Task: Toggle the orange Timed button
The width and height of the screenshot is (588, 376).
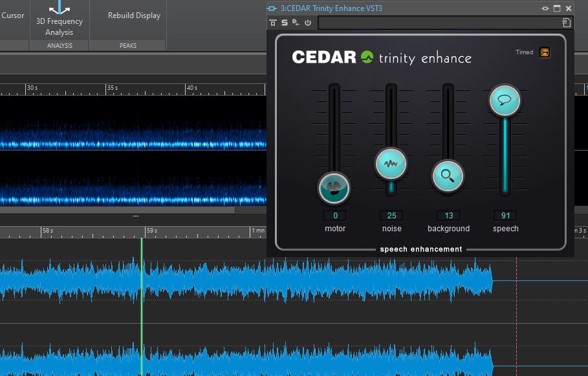Action: point(545,52)
